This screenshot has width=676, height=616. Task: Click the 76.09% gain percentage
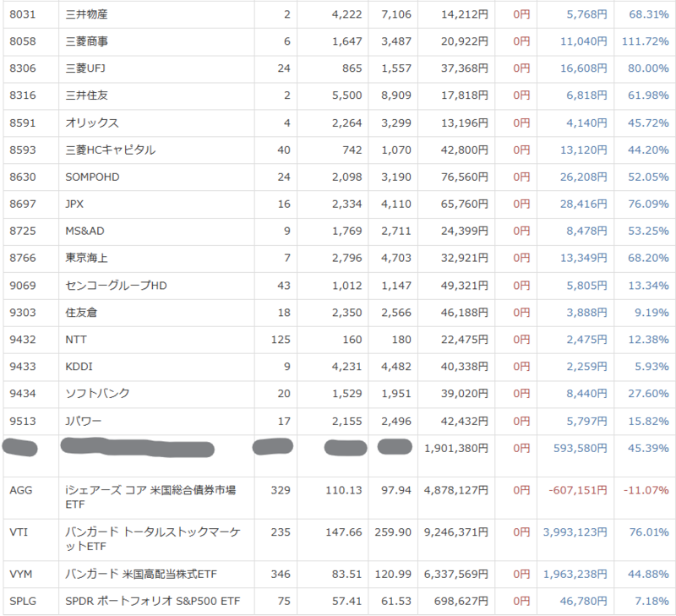click(x=648, y=204)
